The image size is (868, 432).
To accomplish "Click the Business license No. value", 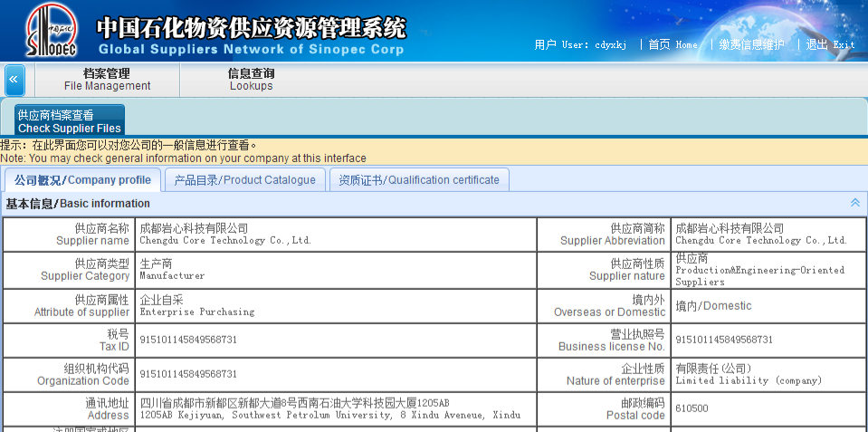I will click(x=724, y=340).
